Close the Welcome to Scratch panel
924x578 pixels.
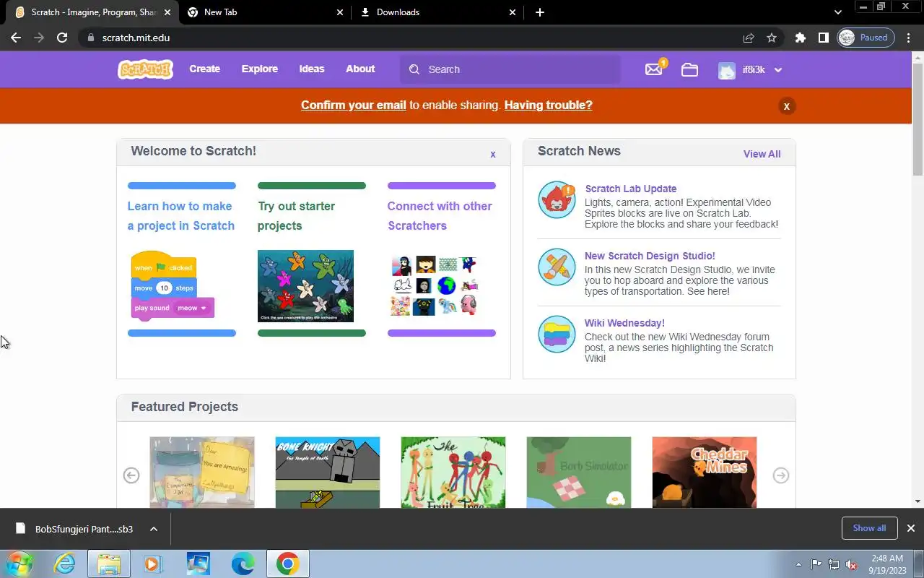pos(493,154)
